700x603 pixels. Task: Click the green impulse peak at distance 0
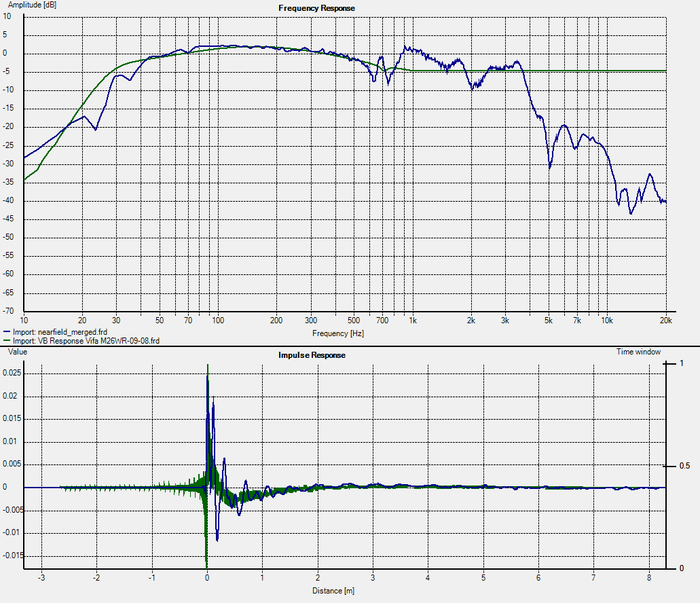(x=208, y=367)
